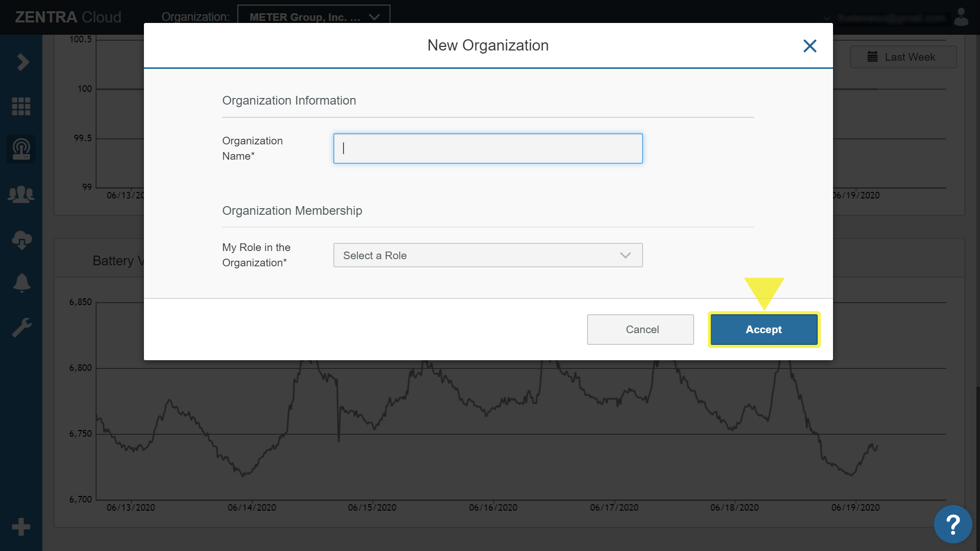Open the Select a Role dropdown
This screenshot has width=980, height=551.
point(488,255)
